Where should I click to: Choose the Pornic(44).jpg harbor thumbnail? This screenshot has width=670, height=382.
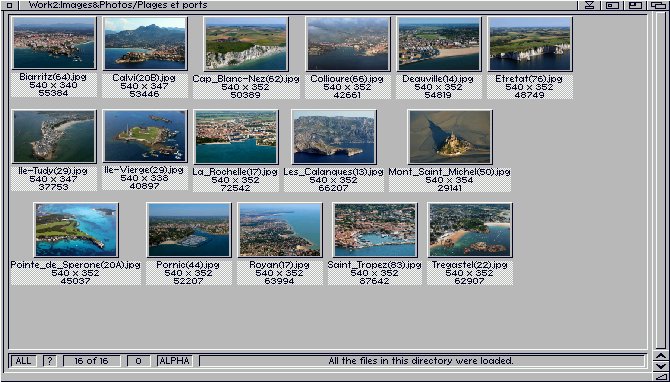pos(189,230)
